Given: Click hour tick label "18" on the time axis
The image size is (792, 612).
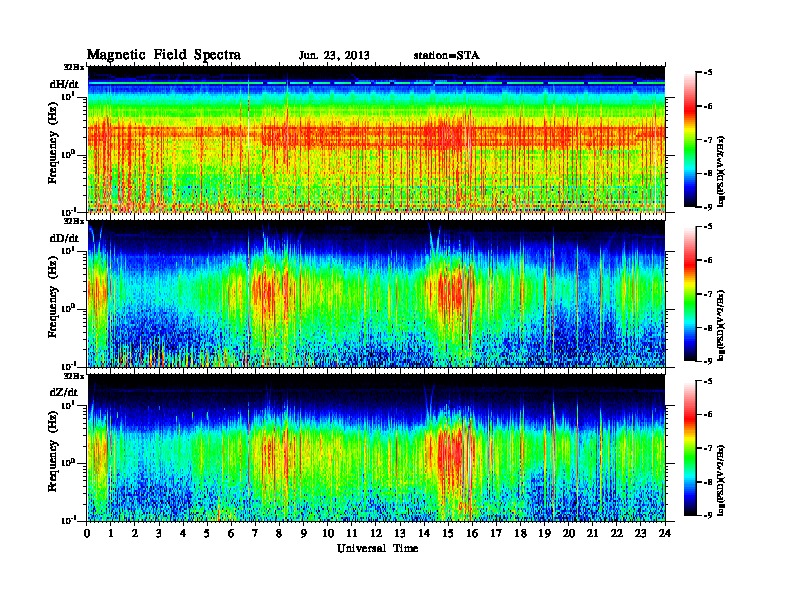Looking at the screenshot, I should click(x=521, y=533).
